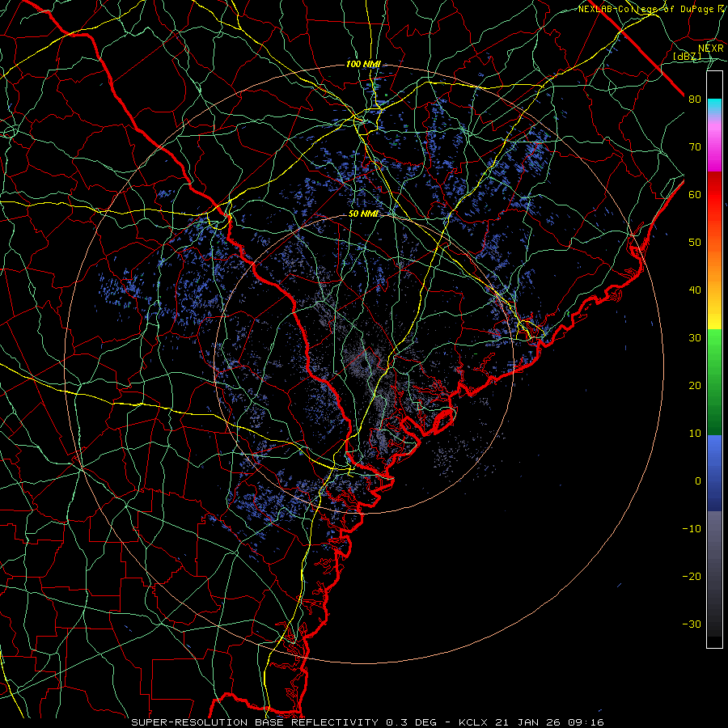This screenshot has height=728, width=728.
Task: Click the -20 value on the dBZ scale
Action: pos(692,577)
